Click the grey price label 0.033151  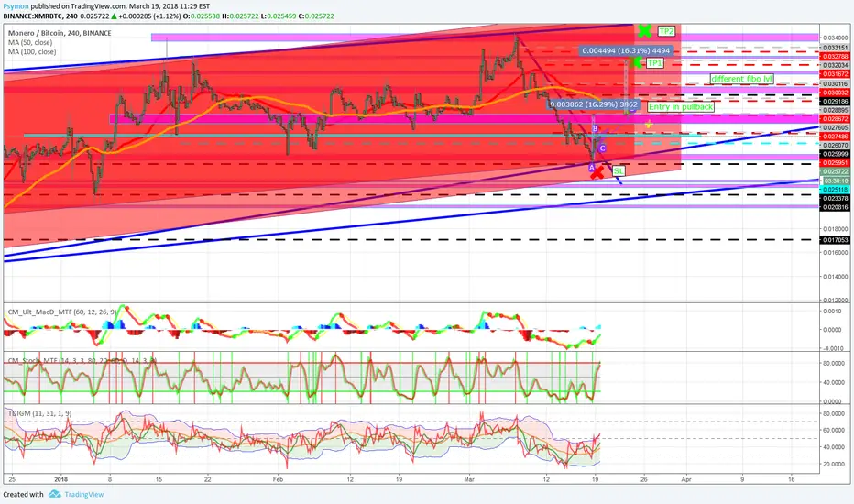[x=835, y=48]
